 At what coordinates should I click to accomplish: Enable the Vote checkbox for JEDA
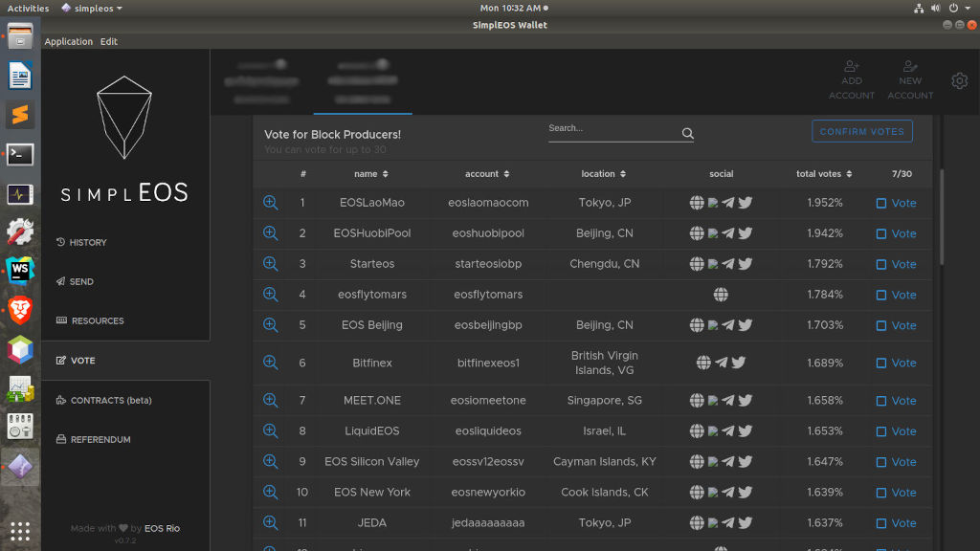point(881,523)
